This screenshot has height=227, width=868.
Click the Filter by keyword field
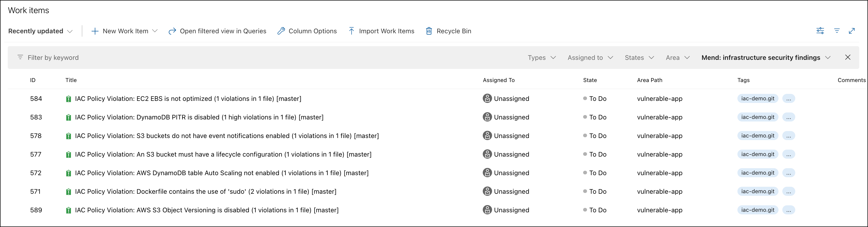coord(53,58)
